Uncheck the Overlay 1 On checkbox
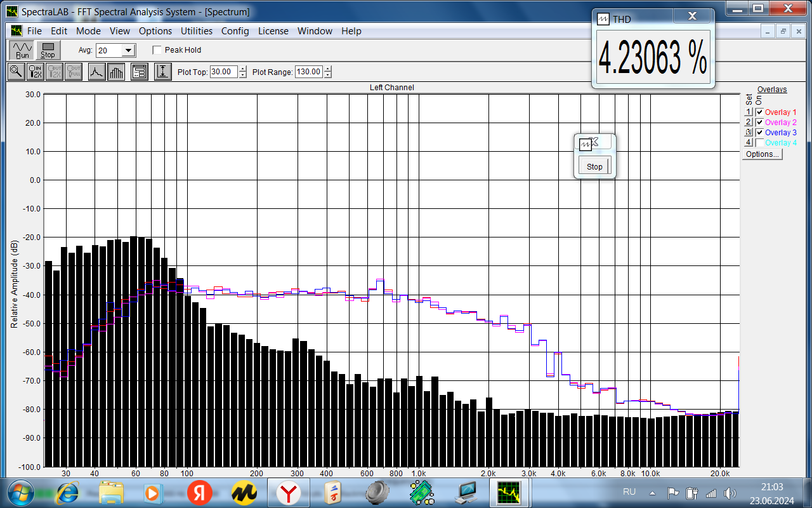812x508 pixels. coord(759,112)
